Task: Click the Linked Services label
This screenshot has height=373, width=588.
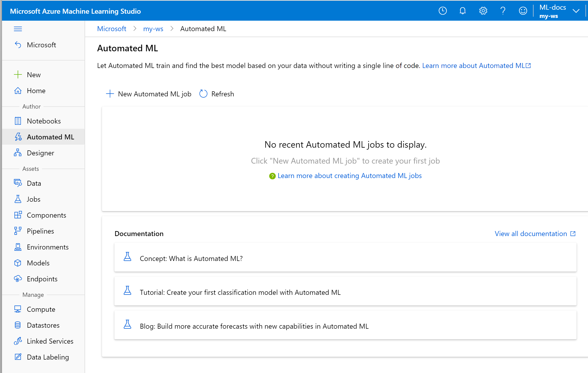Action: [x=50, y=341]
